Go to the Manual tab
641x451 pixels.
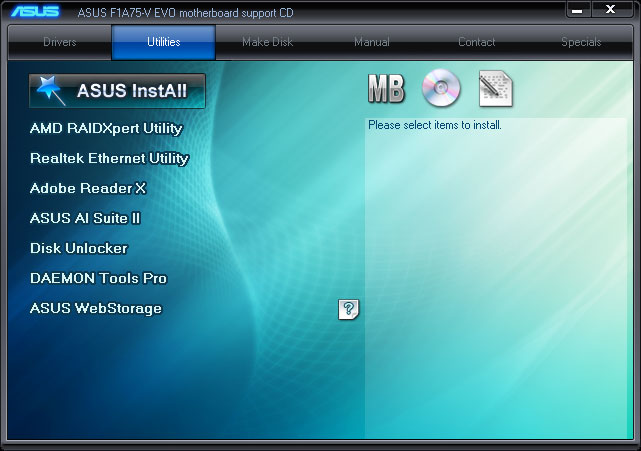[x=372, y=42]
